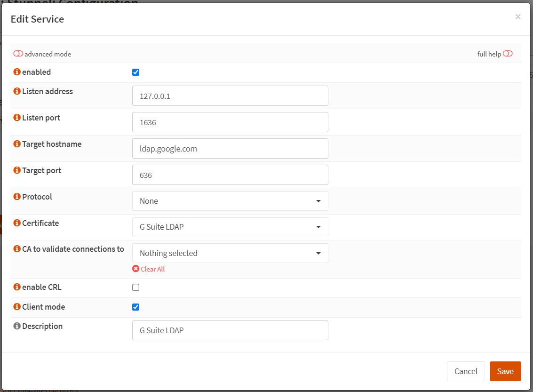
Task: Open the CA dropdown showing Nothing selected
Action: [230, 253]
